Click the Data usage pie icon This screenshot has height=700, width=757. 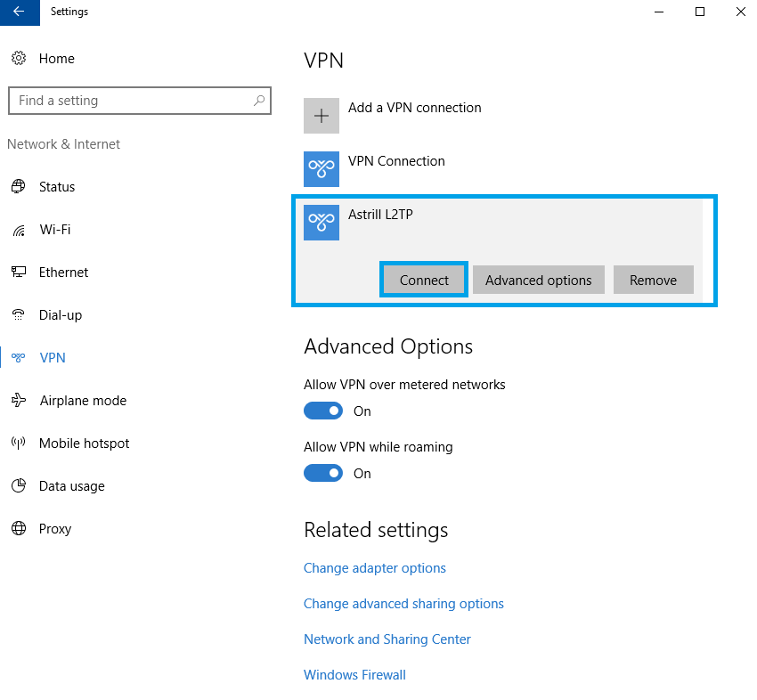(19, 485)
